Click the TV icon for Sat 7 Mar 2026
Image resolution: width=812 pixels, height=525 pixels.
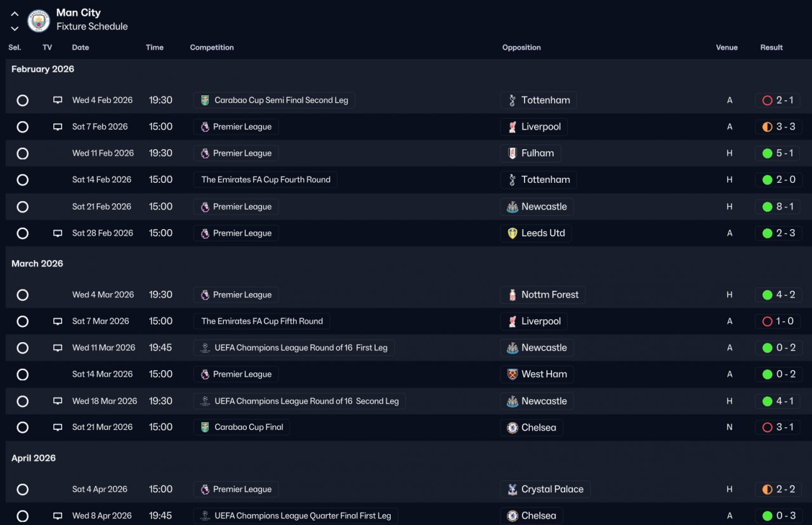pyautogui.click(x=58, y=321)
